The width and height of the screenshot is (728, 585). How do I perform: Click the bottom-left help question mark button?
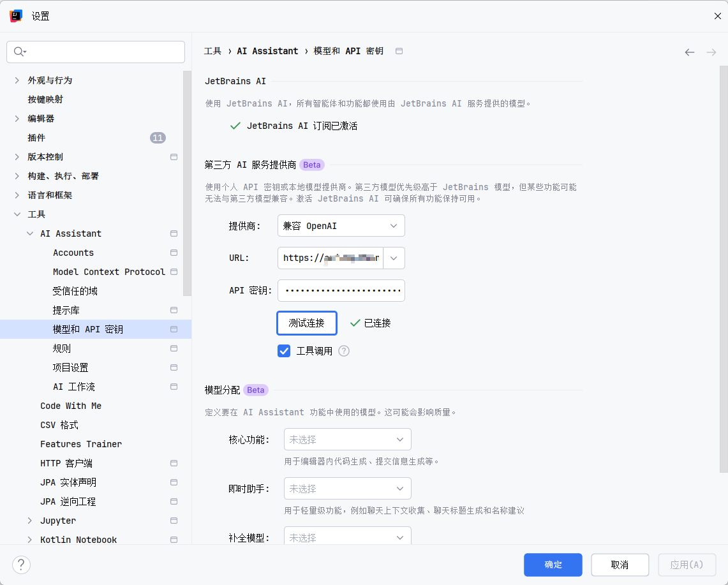[21, 565]
